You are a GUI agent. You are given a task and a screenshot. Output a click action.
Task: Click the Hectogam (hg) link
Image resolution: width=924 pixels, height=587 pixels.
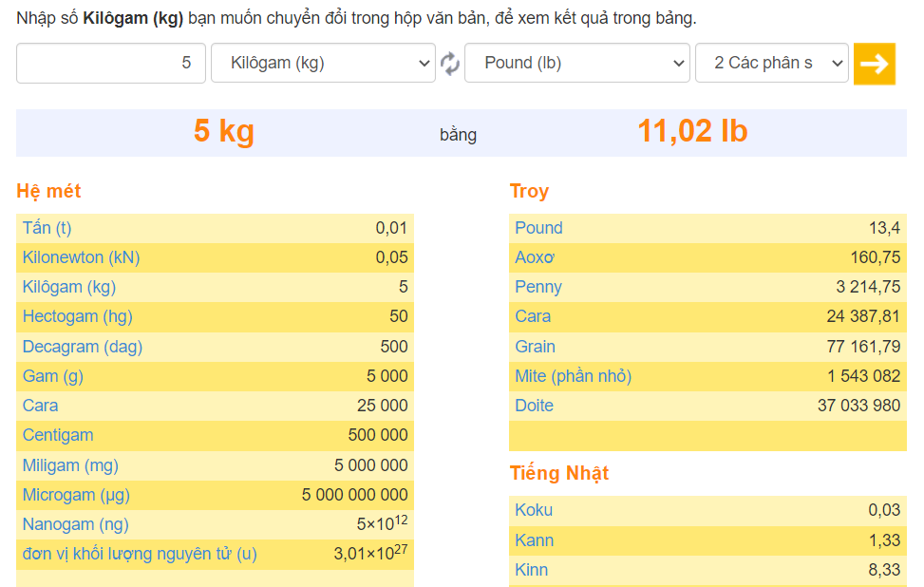point(68,317)
